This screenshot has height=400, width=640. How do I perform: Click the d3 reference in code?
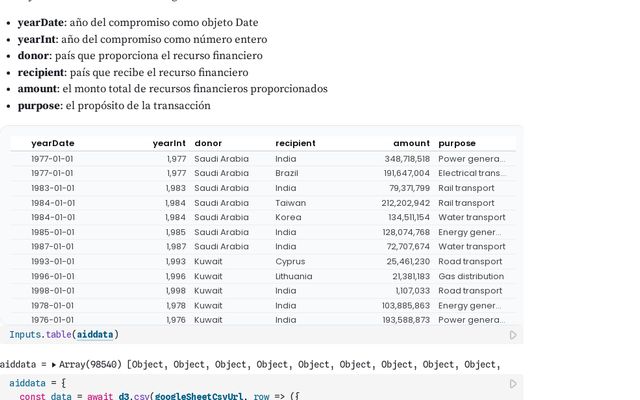click(124, 396)
